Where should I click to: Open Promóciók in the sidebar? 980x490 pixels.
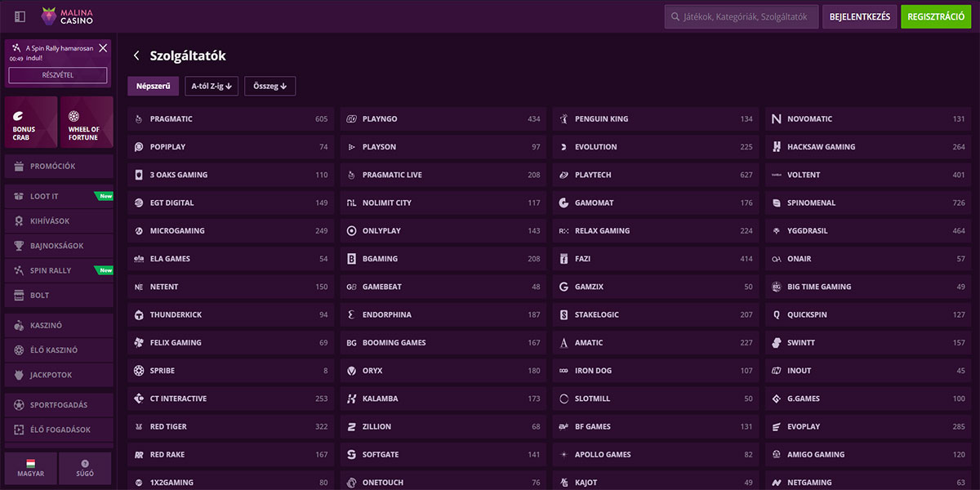point(59,167)
